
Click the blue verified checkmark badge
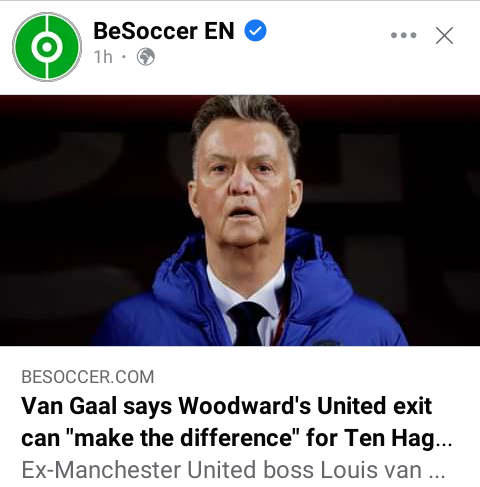255,31
